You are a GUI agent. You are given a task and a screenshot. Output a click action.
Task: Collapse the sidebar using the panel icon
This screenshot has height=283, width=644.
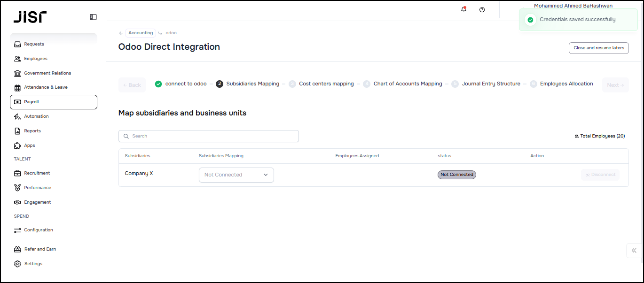(93, 17)
